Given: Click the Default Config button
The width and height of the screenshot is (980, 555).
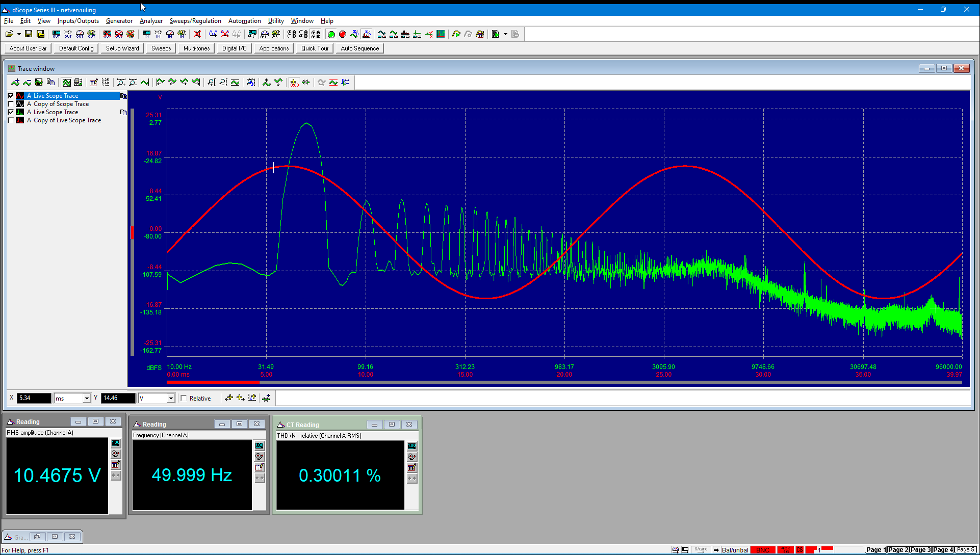Looking at the screenshot, I should 76,48.
